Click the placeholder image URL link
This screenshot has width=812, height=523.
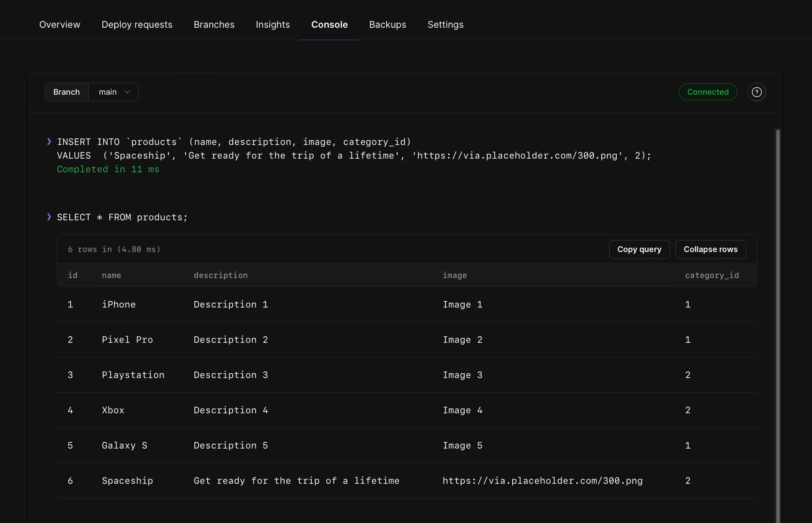[x=543, y=481]
